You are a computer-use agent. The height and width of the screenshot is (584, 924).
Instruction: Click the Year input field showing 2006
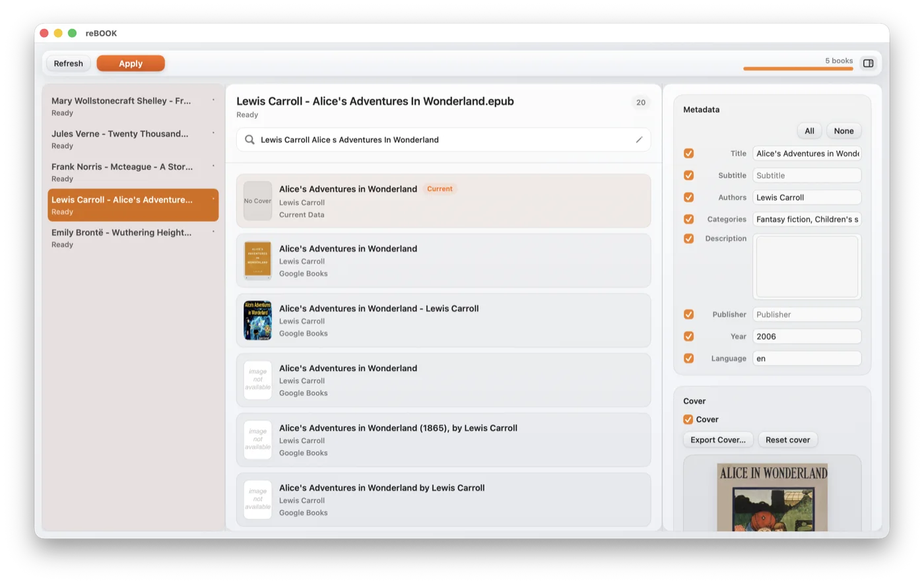[807, 336]
